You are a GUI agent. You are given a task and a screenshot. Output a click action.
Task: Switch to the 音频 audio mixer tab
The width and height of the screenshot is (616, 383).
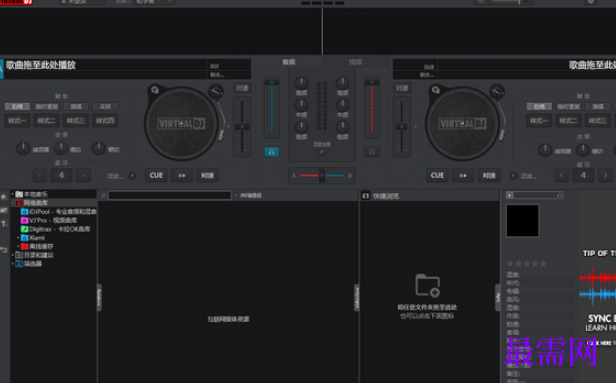[x=289, y=62]
